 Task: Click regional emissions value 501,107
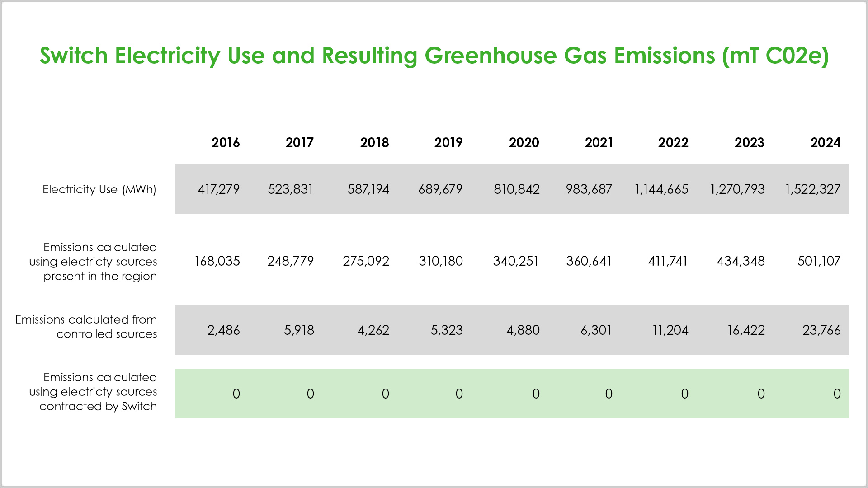click(x=819, y=261)
